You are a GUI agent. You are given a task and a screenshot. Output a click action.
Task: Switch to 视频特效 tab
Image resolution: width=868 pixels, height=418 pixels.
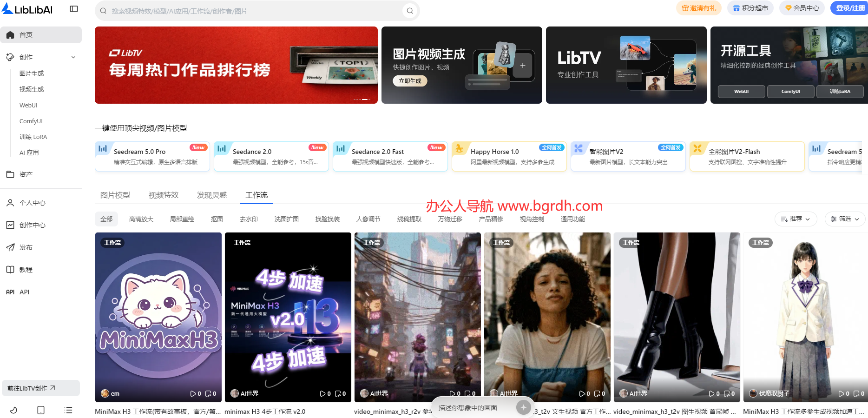coord(164,195)
